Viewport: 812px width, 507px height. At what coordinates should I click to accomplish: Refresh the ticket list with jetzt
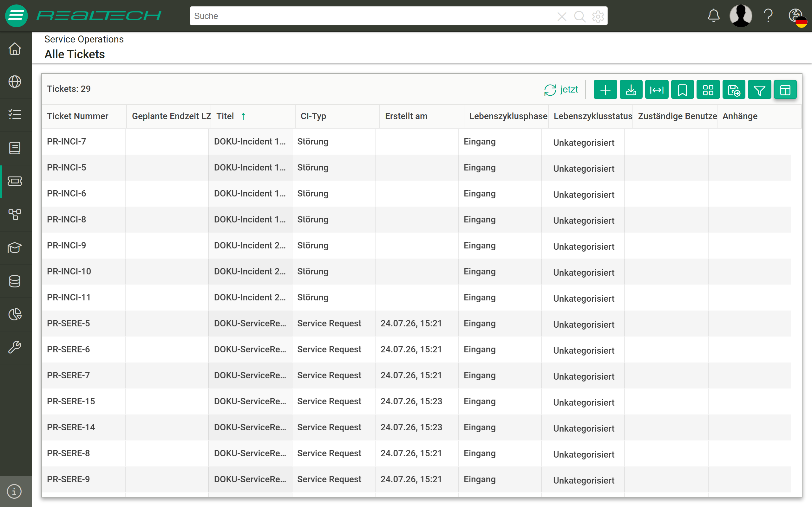tap(561, 90)
